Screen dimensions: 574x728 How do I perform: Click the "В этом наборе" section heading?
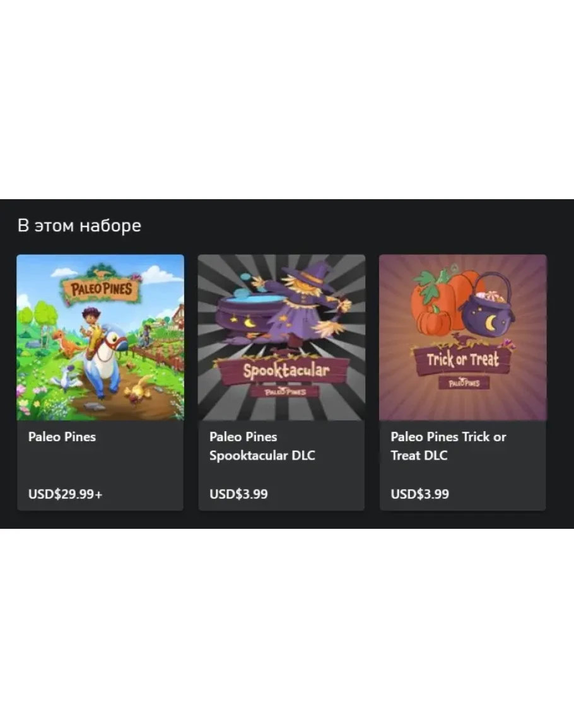coord(79,226)
